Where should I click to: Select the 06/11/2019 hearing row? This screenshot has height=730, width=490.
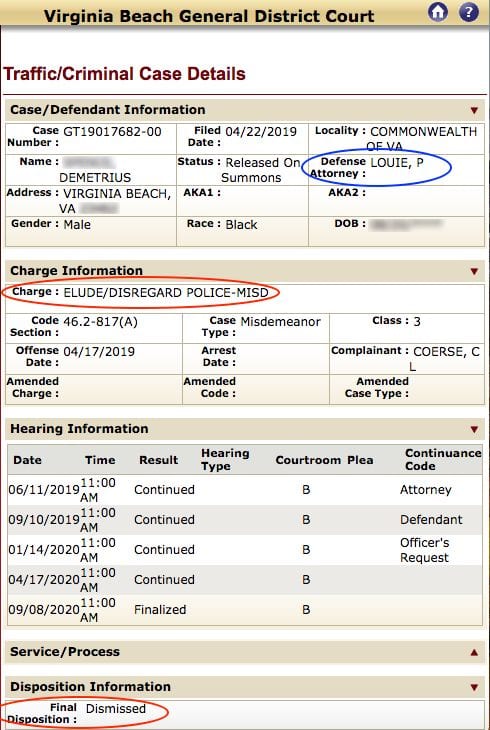pos(245,490)
